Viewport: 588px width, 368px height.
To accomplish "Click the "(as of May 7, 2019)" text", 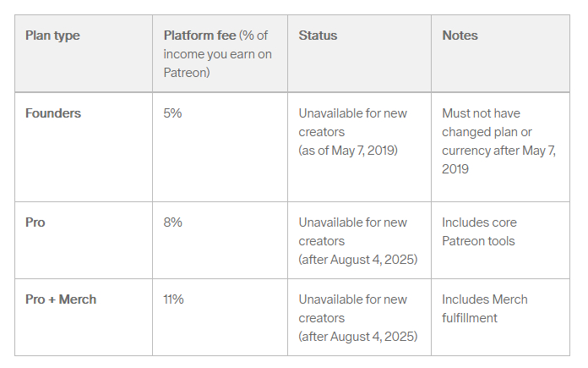I will (348, 151).
